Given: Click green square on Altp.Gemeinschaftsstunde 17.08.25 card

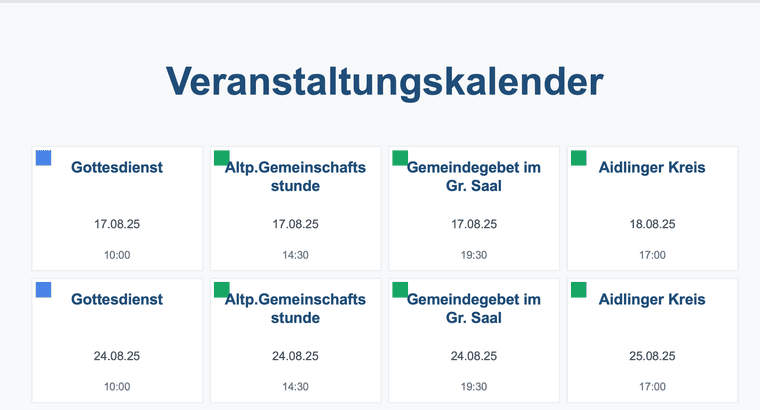Looking at the screenshot, I should point(222,158).
